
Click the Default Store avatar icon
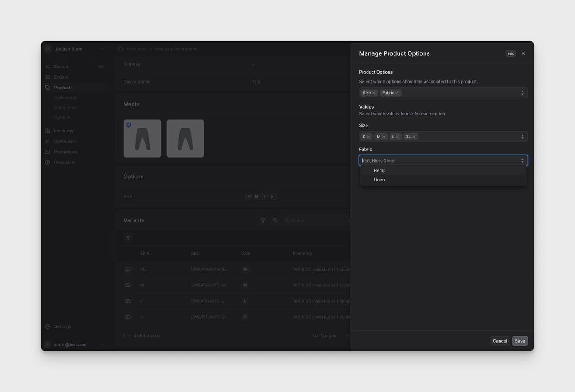[x=48, y=49]
